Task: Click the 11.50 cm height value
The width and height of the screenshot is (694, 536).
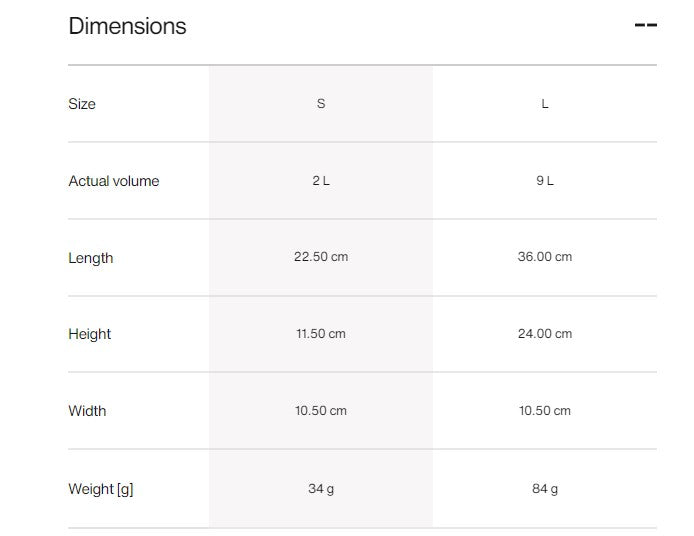Action: tap(321, 334)
